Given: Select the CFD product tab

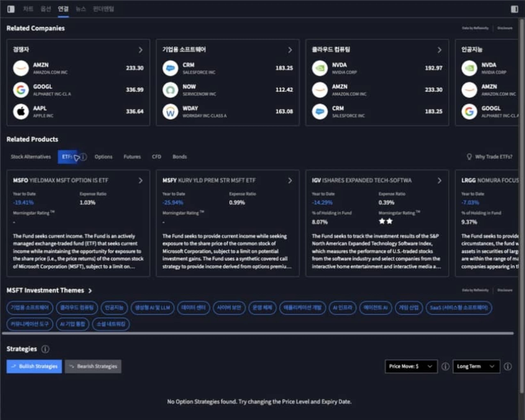Looking at the screenshot, I should (x=156, y=157).
